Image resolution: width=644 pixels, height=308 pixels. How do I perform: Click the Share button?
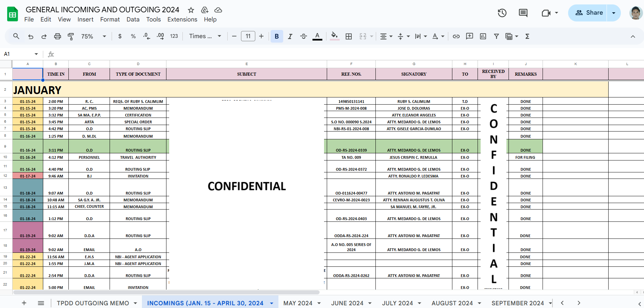[589, 13]
